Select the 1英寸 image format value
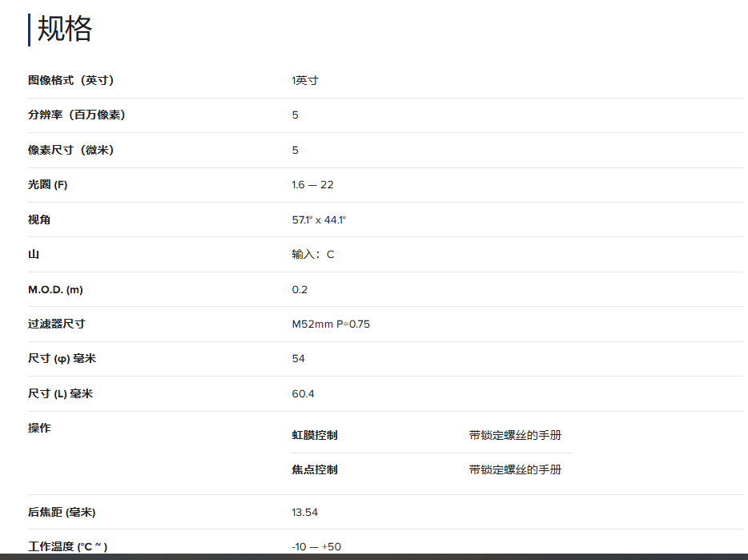The image size is (748, 560). pyautogui.click(x=304, y=80)
